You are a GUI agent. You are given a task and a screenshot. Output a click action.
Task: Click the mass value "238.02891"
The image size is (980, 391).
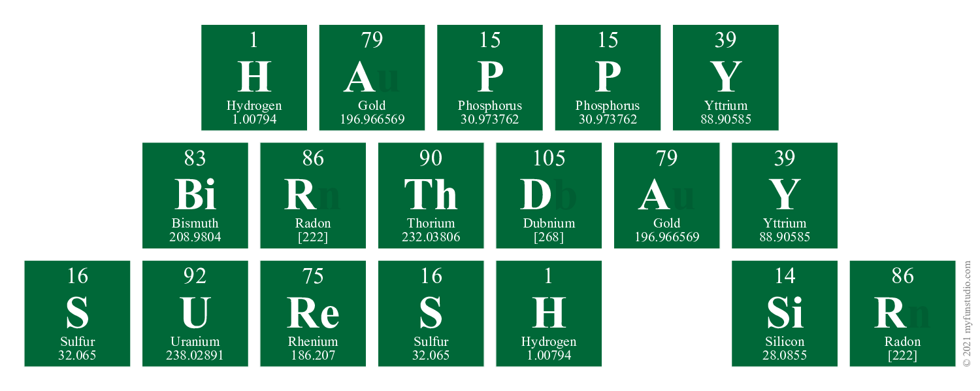point(195,355)
